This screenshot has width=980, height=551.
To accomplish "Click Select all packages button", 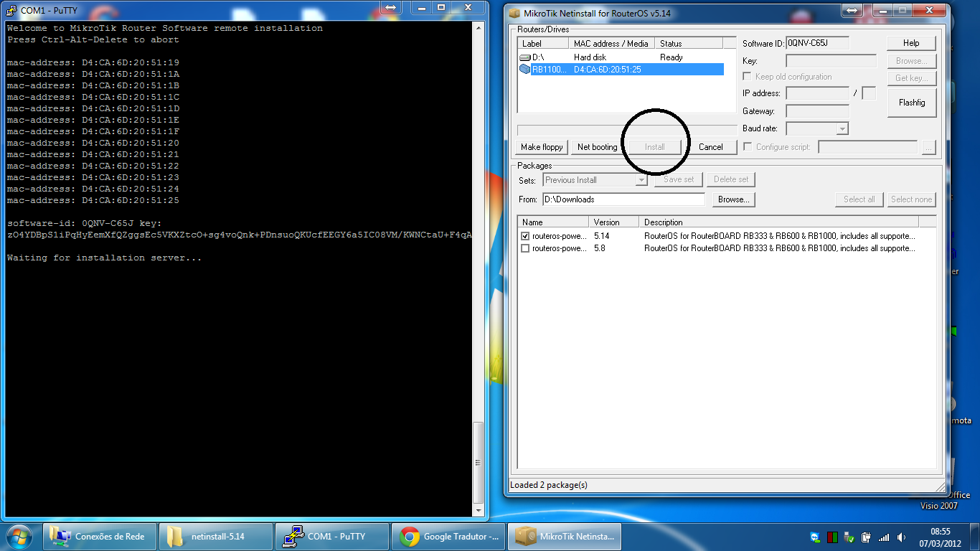I will pos(859,199).
